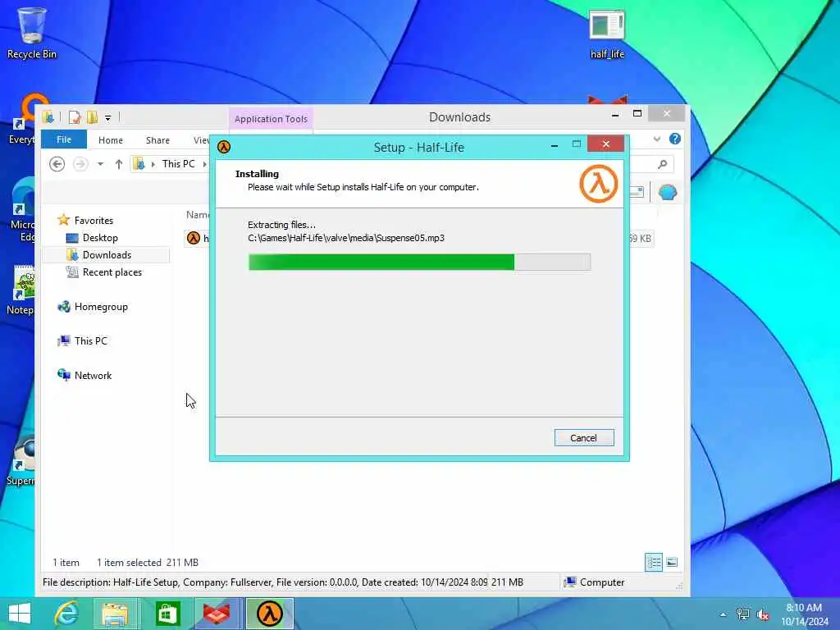Switch to Half-Life setup taskbar button
This screenshot has height=630, width=840.
(269, 614)
